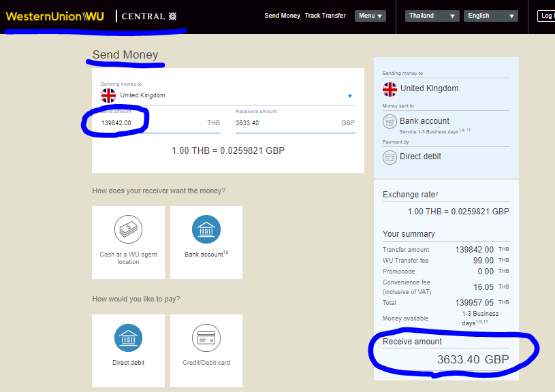Select Credit/Debit card payment option
This screenshot has width=555, height=392.
(206, 350)
